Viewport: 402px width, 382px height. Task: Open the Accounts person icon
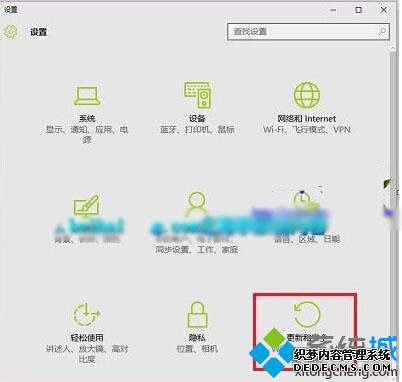pyautogui.click(x=197, y=202)
